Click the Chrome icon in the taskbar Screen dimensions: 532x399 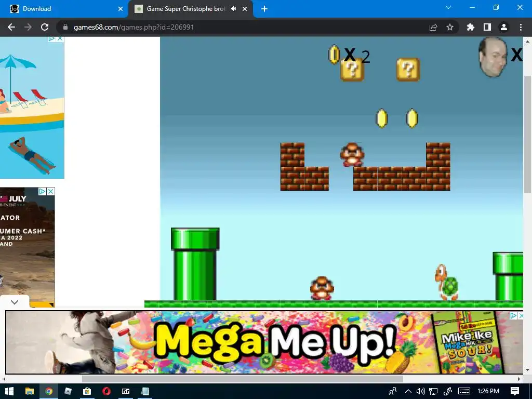click(49, 391)
